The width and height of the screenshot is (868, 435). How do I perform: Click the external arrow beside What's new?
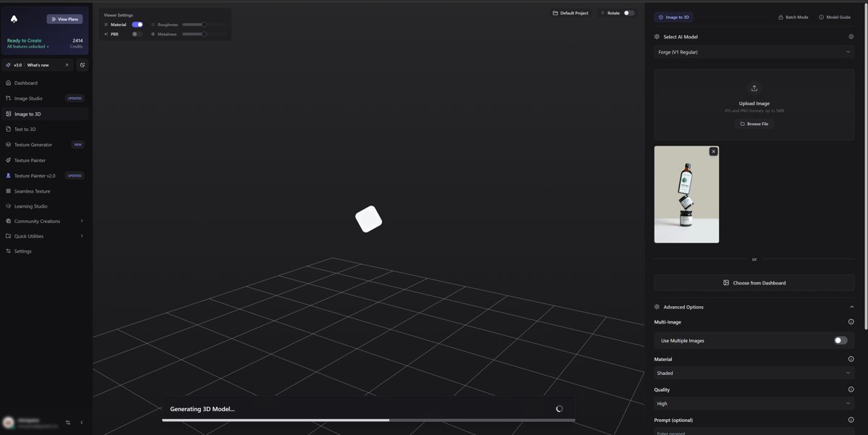[x=67, y=65]
